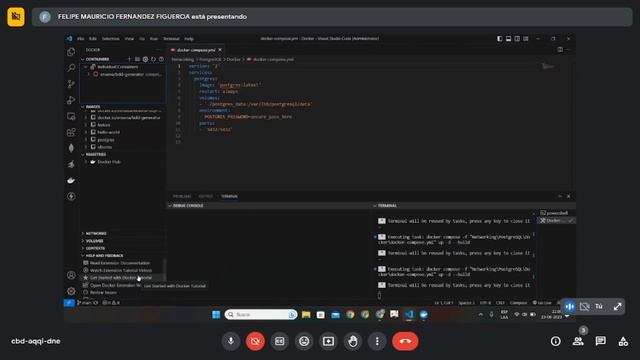Image resolution: width=640 pixels, height=360 pixels.
Task: Collapse the HELP AND FEEDBACK section
Action: (104, 256)
